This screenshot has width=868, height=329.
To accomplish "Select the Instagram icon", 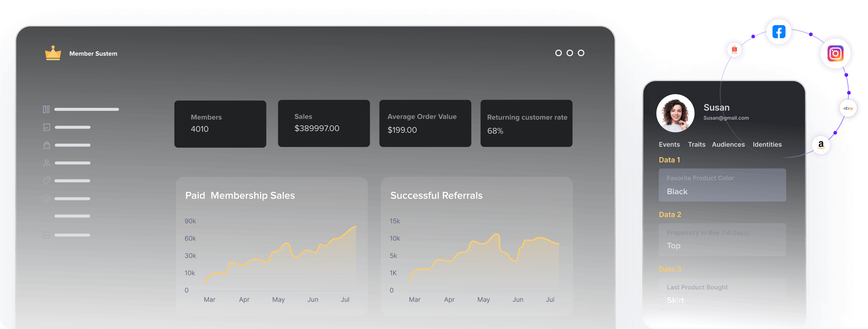I will tap(835, 54).
